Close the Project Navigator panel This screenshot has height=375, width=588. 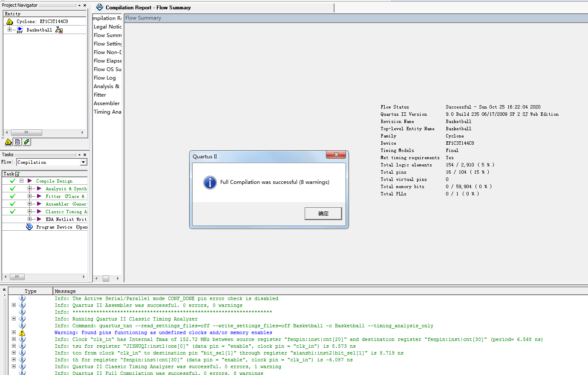(x=85, y=5)
